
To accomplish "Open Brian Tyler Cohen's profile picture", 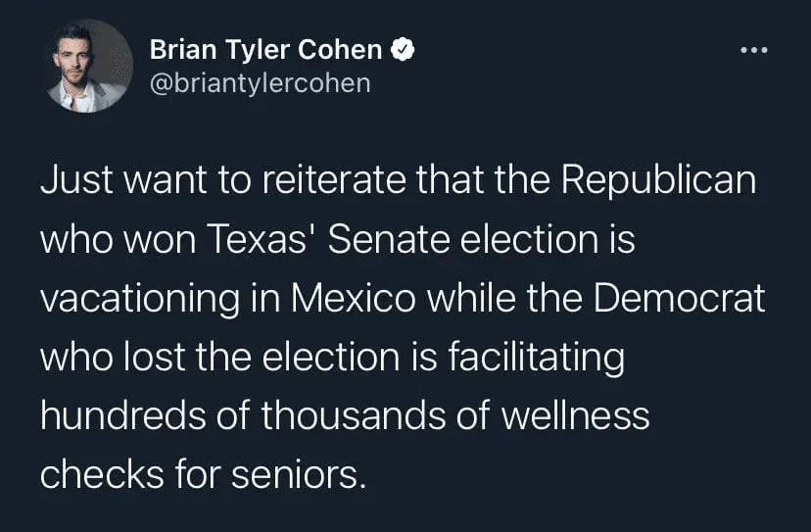I will [x=89, y=65].
